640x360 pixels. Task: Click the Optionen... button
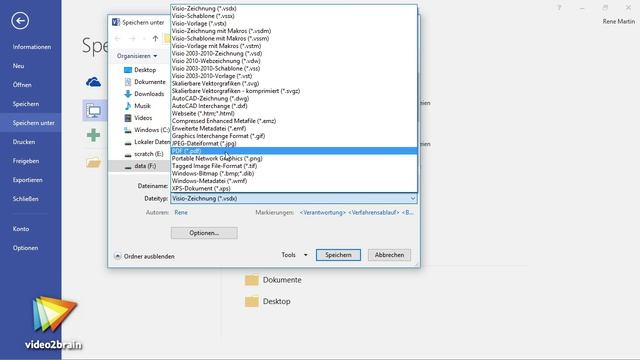click(204, 233)
